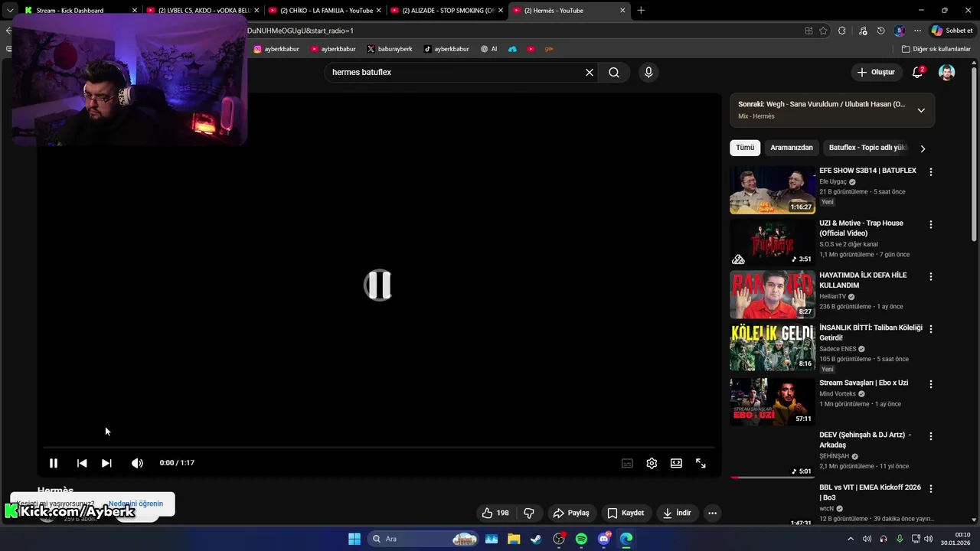Viewport: 980px width, 551px height.
Task: Open Spotify from the taskbar
Action: [581, 539]
